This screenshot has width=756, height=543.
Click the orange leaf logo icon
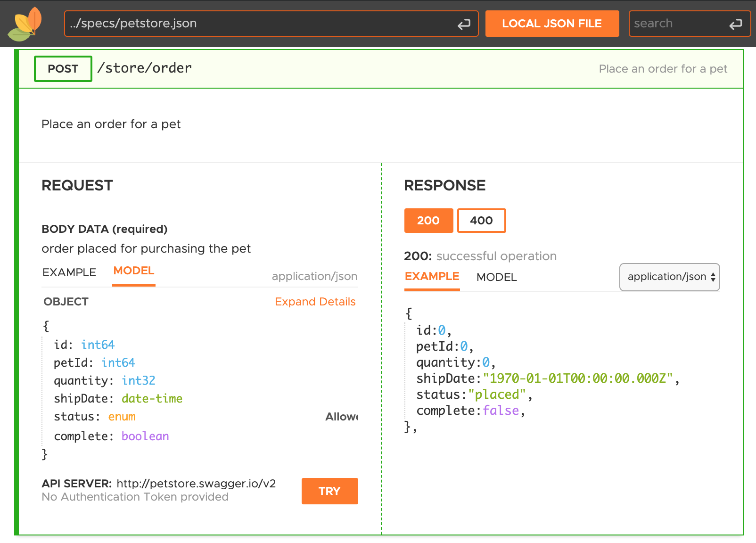tap(25, 24)
